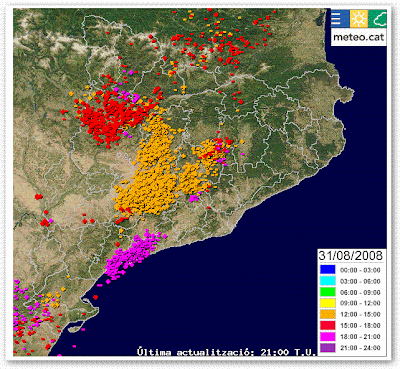Select the red 15:00 - 18:00 swatch
Screen dimensions: 400x369
[328, 325]
